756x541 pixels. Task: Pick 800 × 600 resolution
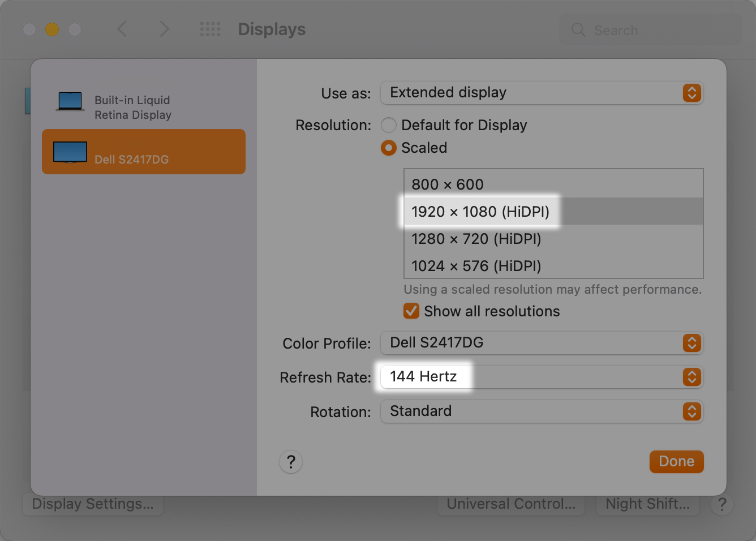pyautogui.click(x=553, y=184)
